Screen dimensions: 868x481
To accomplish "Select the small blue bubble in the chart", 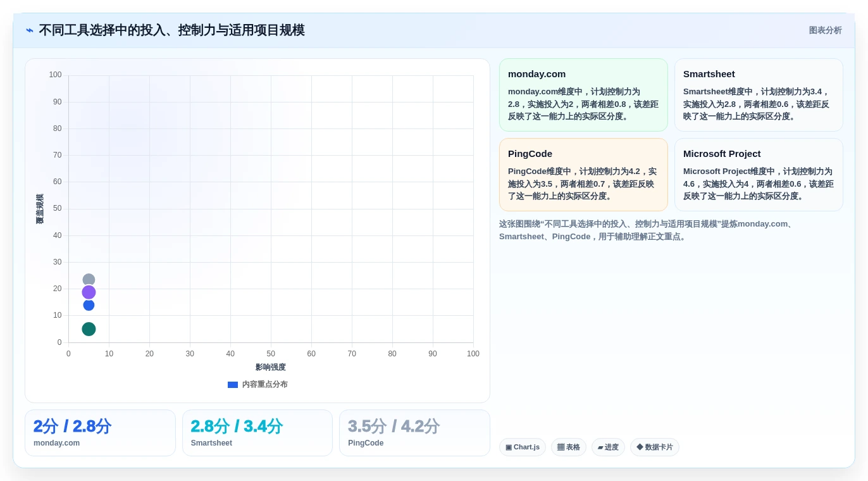I will pos(89,305).
